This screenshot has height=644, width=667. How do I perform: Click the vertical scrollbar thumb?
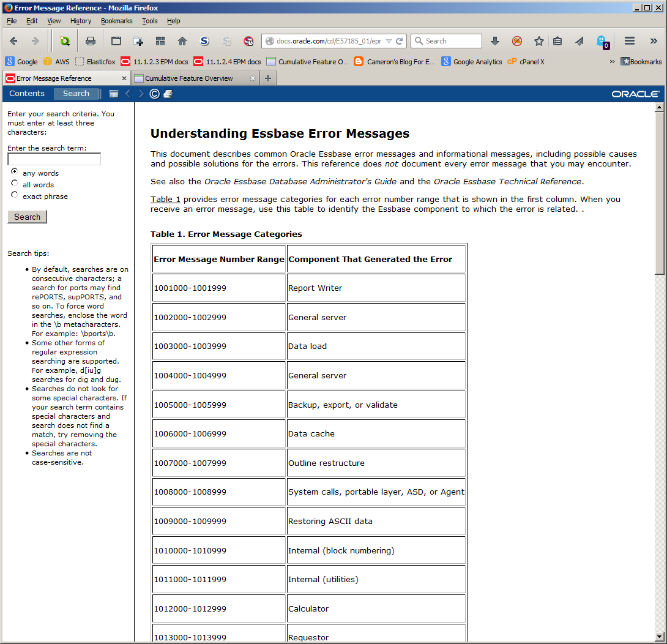659,193
